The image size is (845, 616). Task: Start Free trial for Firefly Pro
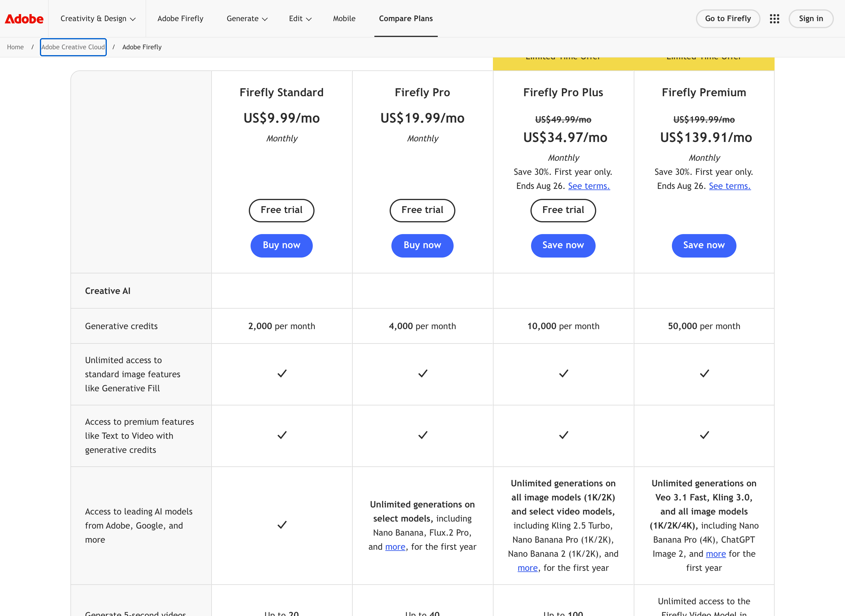tap(422, 210)
